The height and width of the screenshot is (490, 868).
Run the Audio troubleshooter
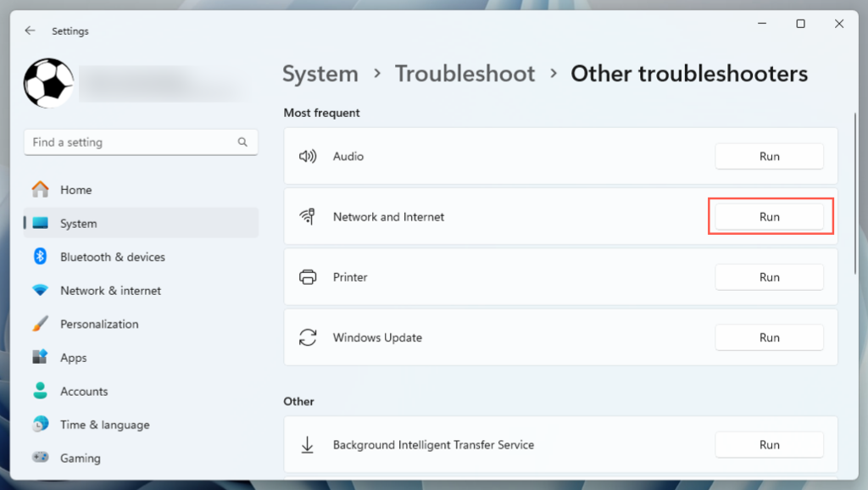pyautogui.click(x=769, y=157)
